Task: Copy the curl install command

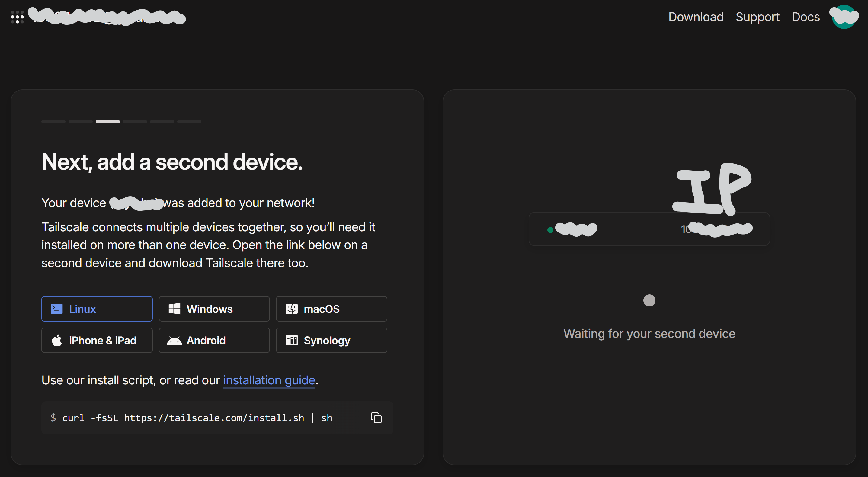Action: (376, 418)
